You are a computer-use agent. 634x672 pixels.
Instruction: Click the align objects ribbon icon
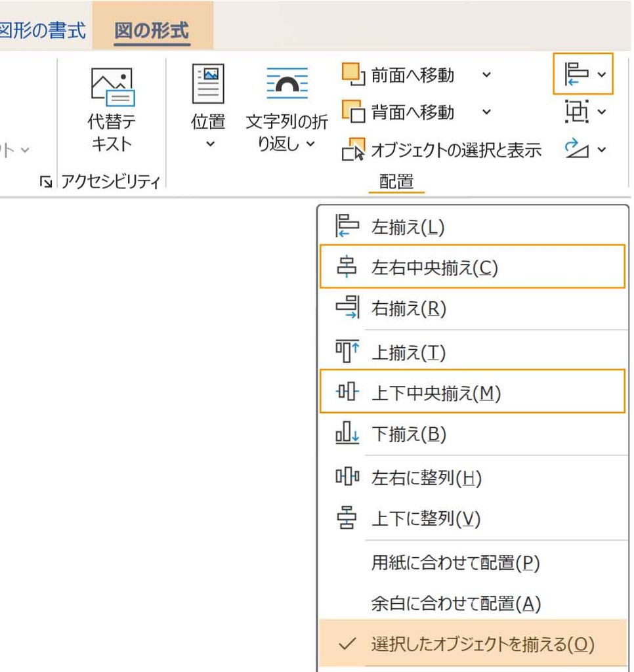click(x=576, y=73)
